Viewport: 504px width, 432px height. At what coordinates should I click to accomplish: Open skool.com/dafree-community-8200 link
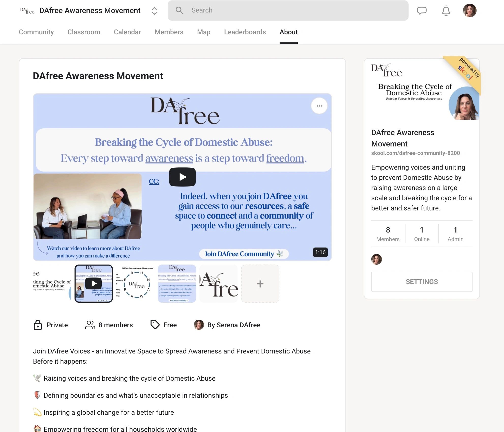(416, 153)
